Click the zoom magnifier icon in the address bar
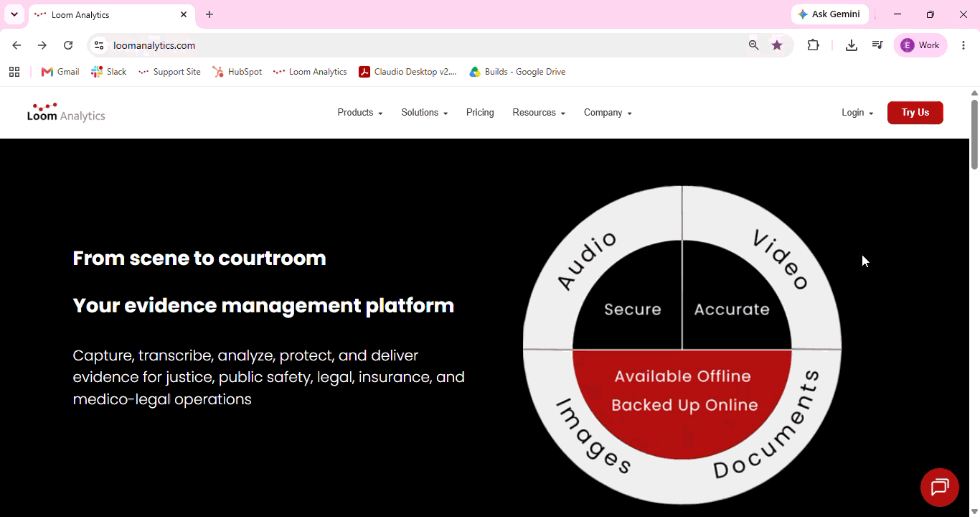 click(x=754, y=45)
